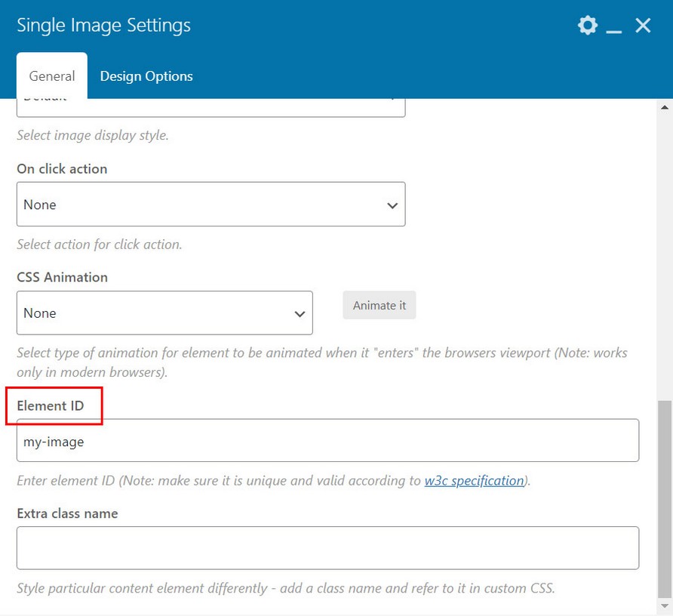This screenshot has width=673, height=616.
Task: Expand the On click action dropdown
Action: tap(211, 205)
